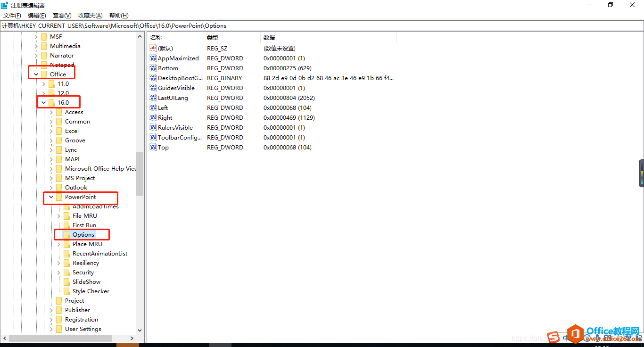644x347 pixels.
Task: Select the LastUILang value entry
Action: click(x=173, y=98)
